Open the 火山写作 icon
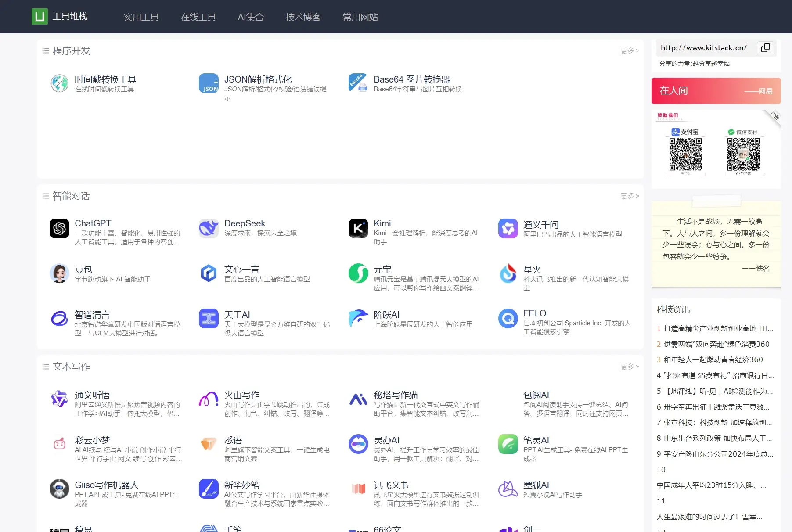The width and height of the screenshot is (792, 532). (209, 399)
